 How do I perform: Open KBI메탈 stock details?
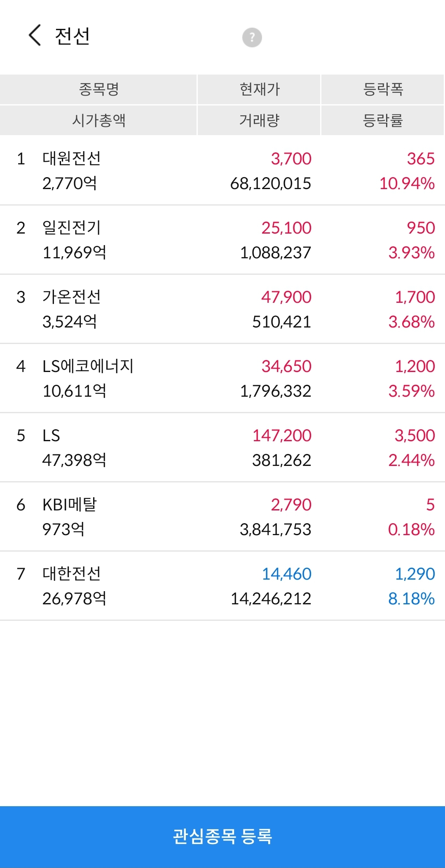coord(222,517)
